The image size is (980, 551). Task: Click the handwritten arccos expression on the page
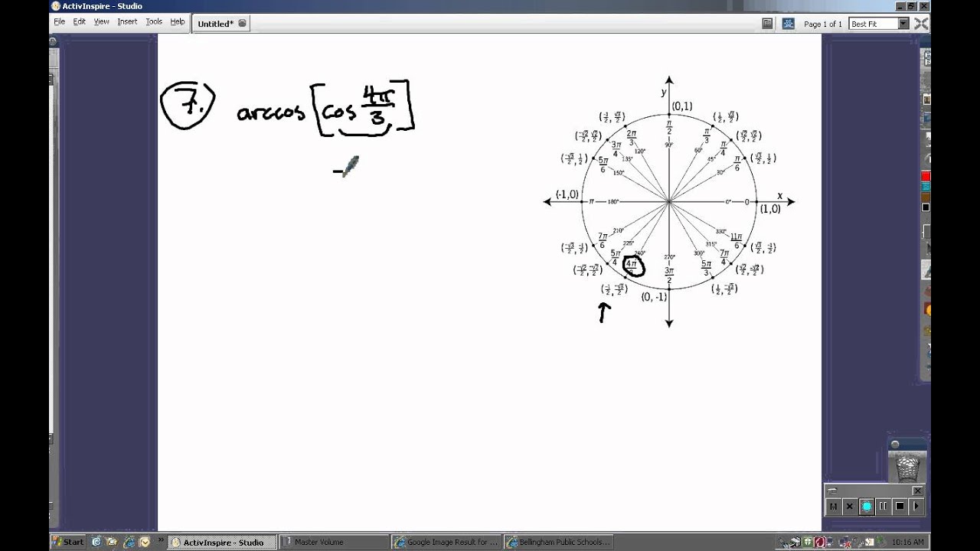pyautogui.click(x=325, y=109)
